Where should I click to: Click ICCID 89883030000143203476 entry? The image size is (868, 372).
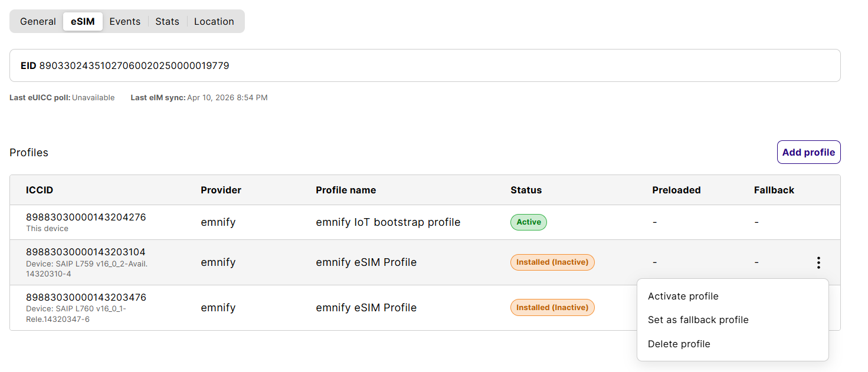coord(86,298)
